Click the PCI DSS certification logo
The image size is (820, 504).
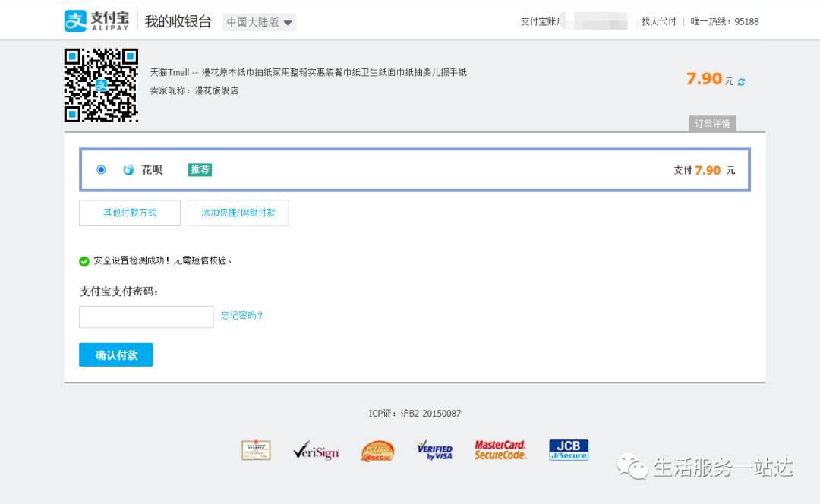[377, 451]
